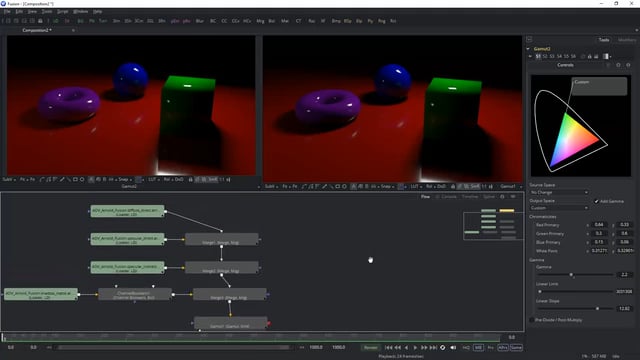Toggle Pre-Divide / Post-Multiply checkbox

(x=532, y=320)
